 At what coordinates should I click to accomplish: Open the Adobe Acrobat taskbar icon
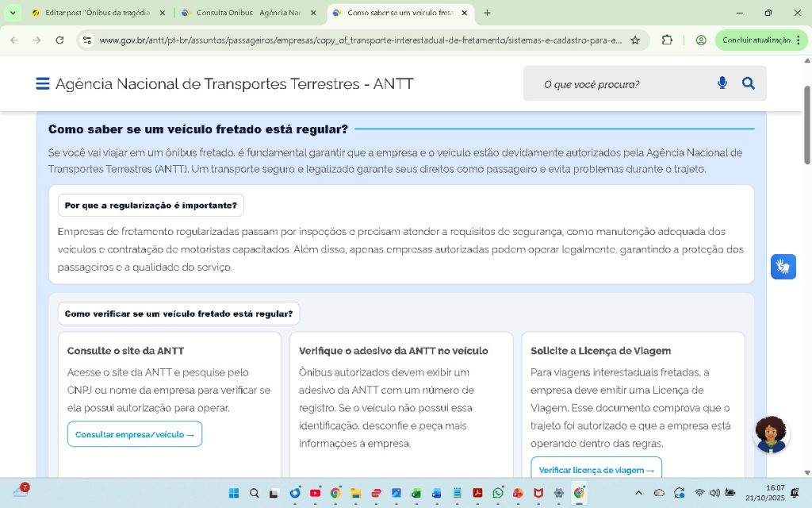[477, 492]
